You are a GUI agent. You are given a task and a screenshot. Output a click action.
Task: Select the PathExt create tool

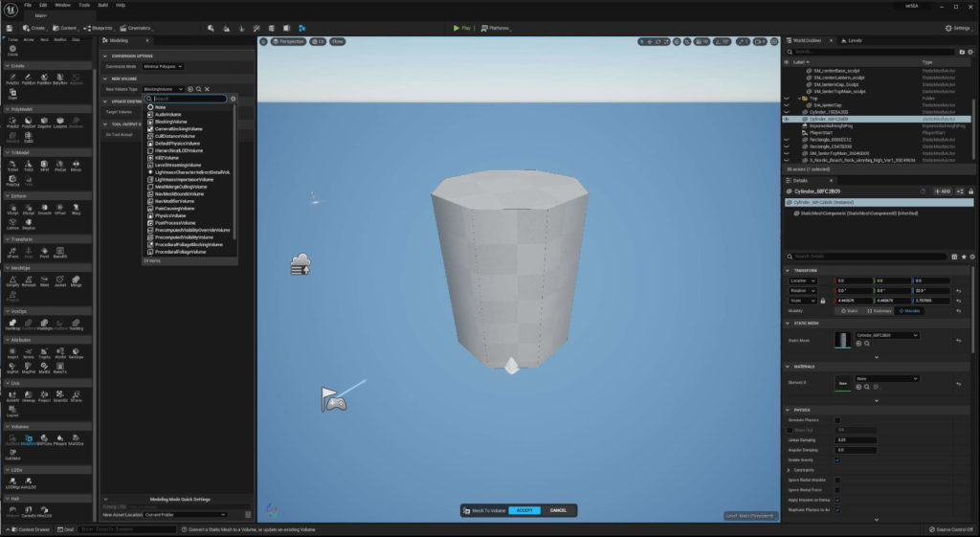(28, 78)
